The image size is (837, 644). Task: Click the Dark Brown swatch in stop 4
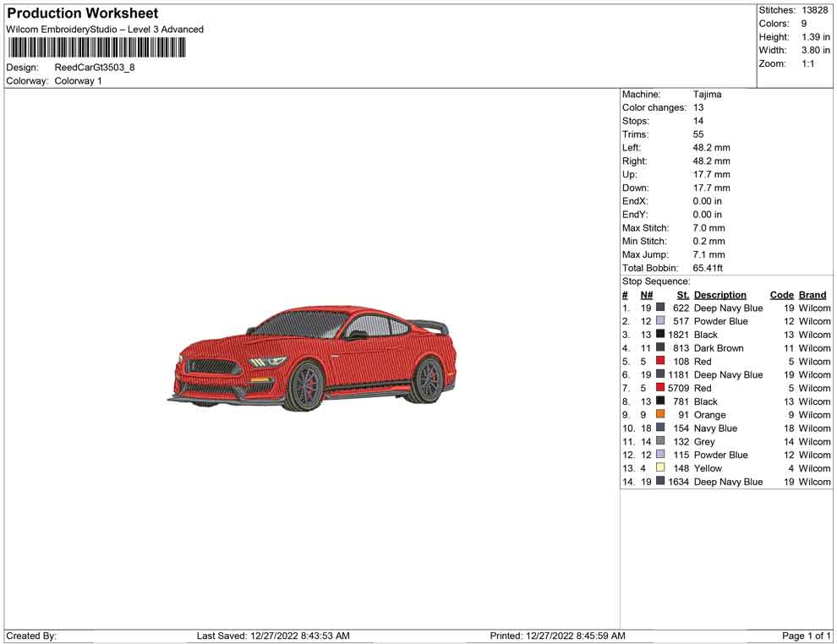point(660,348)
